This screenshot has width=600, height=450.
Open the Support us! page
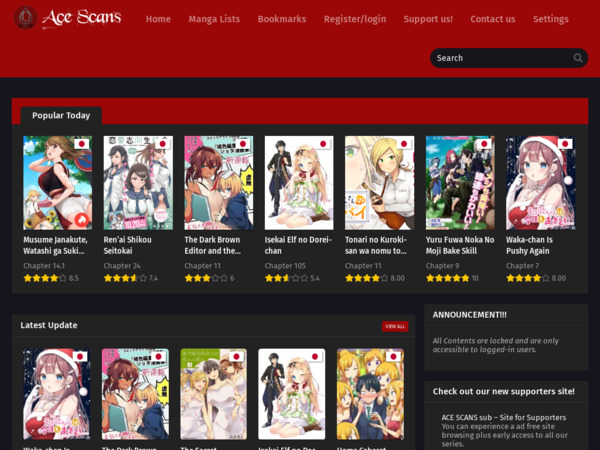pyautogui.click(x=428, y=19)
